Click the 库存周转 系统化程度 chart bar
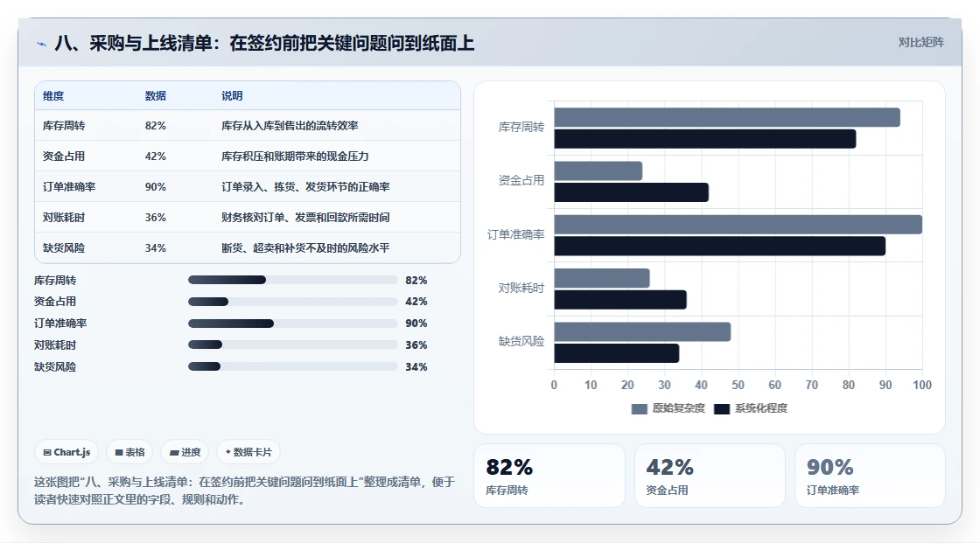The height and width of the screenshot is (543, 980). pos(705,139)
